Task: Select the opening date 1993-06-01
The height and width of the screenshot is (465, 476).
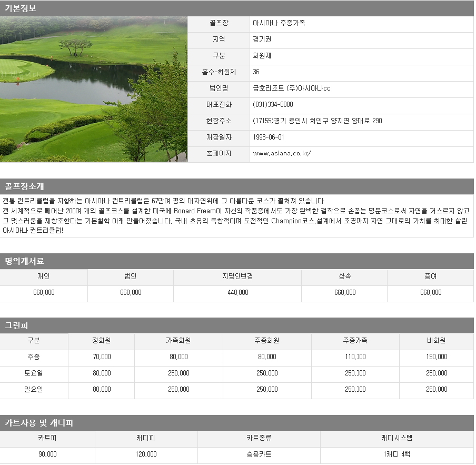Action: tap(269, 137)
